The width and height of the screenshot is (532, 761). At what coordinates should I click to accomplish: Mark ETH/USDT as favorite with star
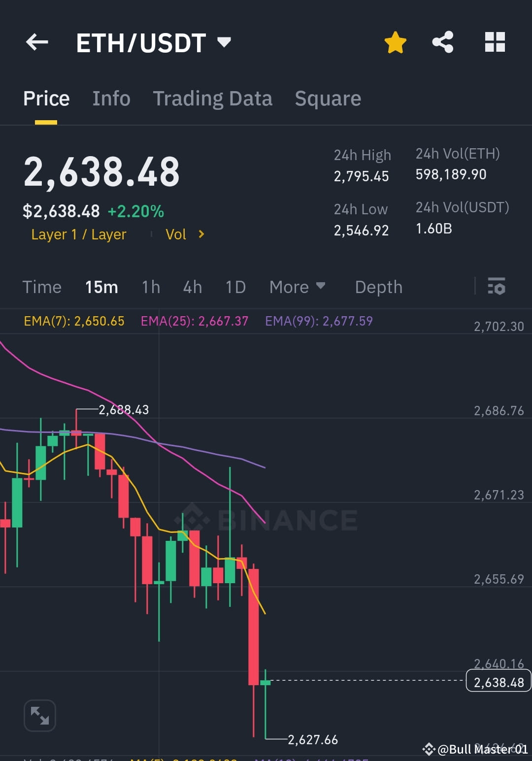[396, 42]
